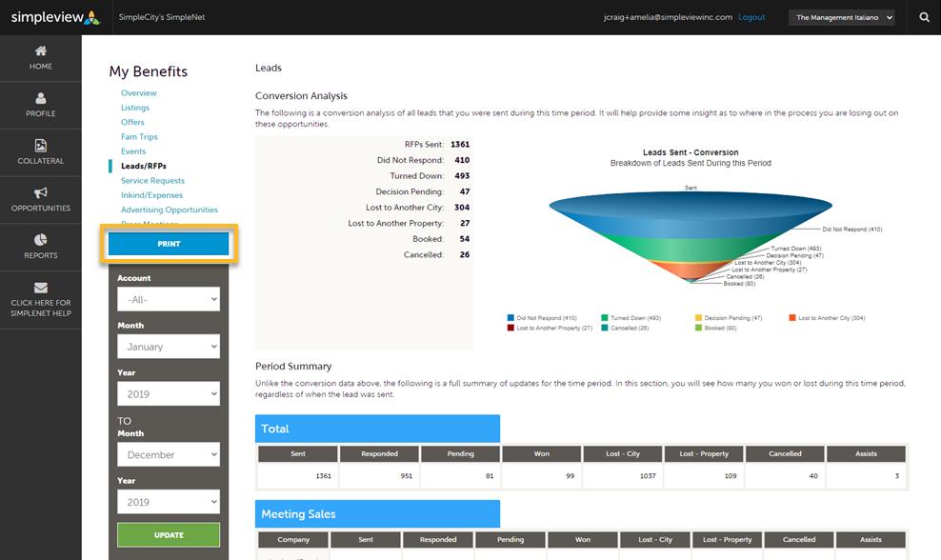Click the Company header in Meeting Sales table

(293, 540)
